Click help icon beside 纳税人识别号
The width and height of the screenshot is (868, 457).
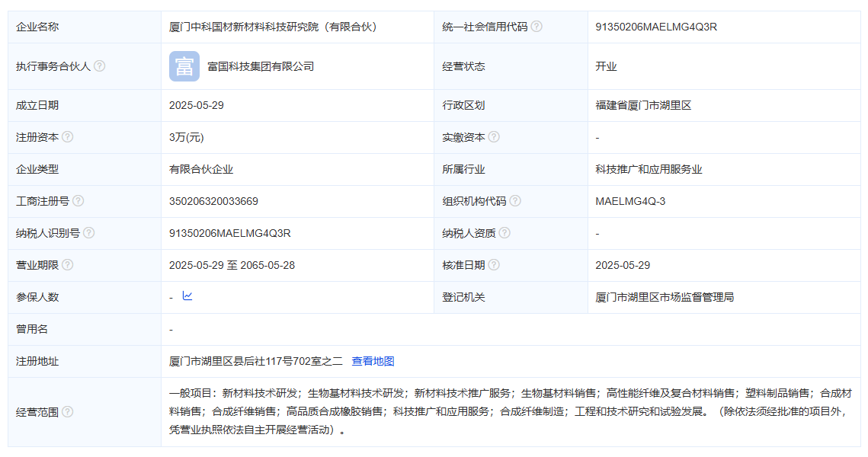coord(88,233)
